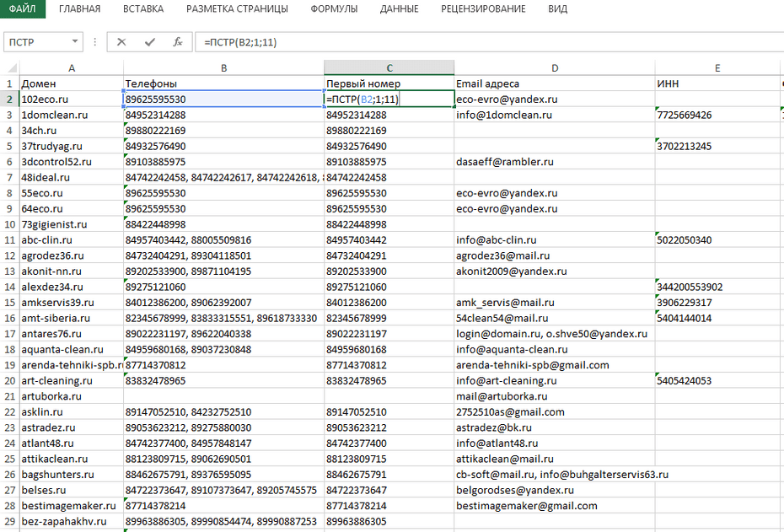The height and width of the screenshot is (532, 784).
Task: Click the Первый номер header cell
Action: click(x=389, y=83)
